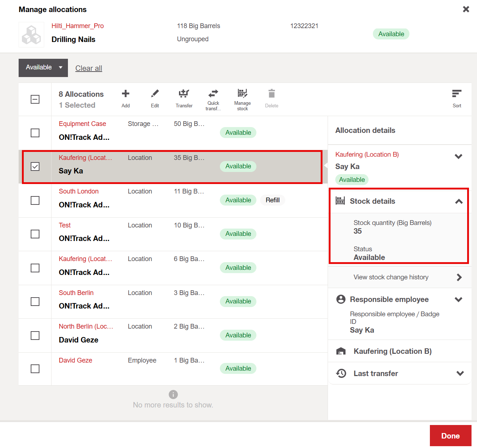This screenshot has width=477, height=448.
Task: Open the Sort icon
Action: [457, 94]
